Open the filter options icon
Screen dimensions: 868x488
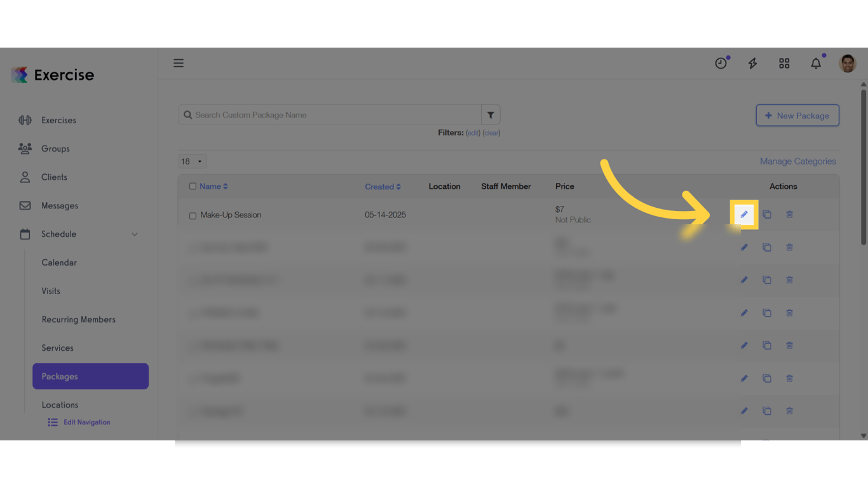[x=490, y=114]
